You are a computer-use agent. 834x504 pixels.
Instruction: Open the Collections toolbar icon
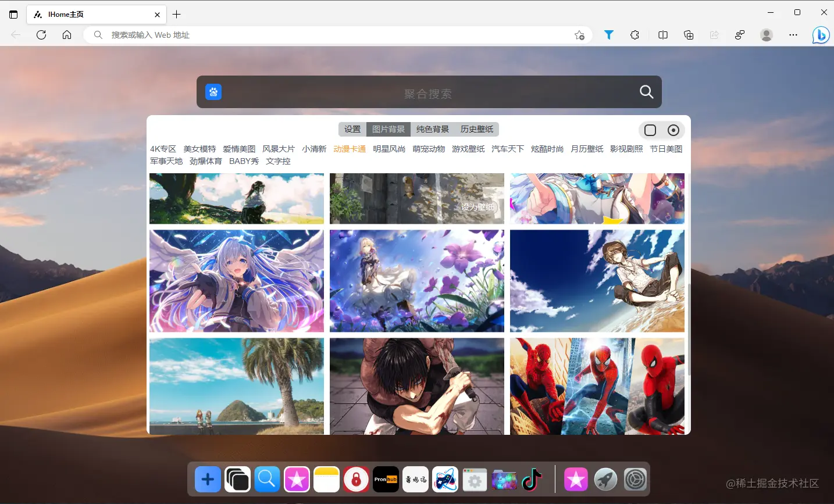pyautogui.click(x=689, y=35)
